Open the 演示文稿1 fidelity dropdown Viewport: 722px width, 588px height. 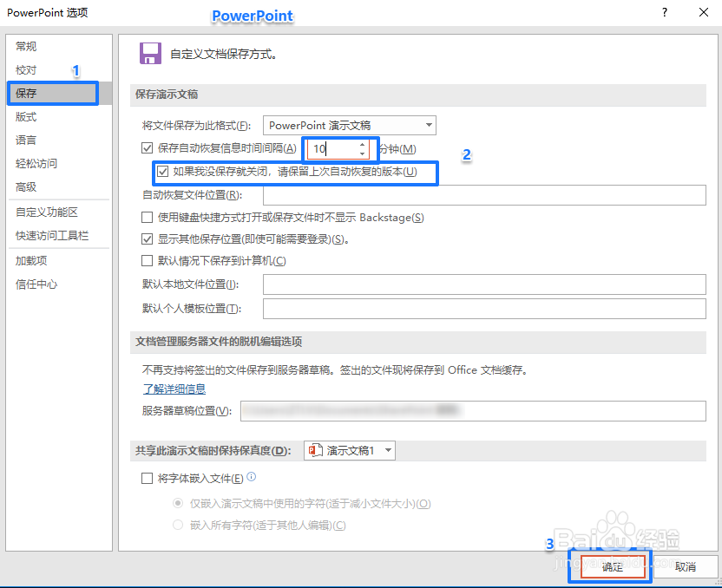click(350, 450)
